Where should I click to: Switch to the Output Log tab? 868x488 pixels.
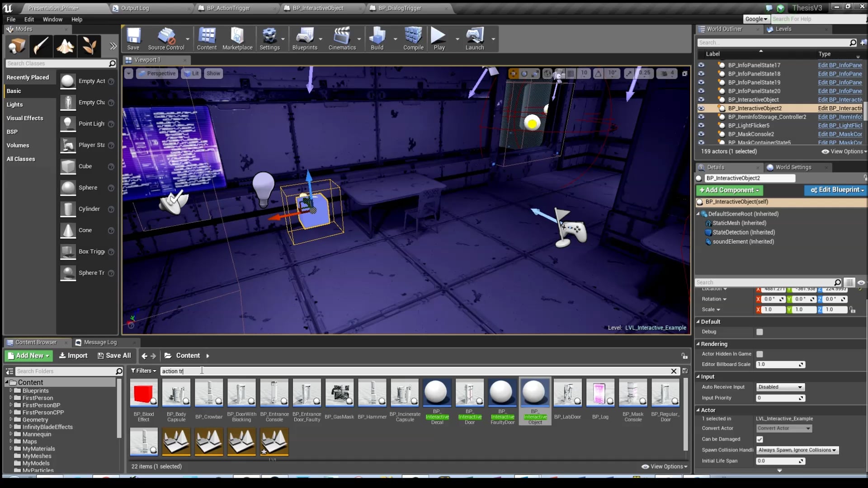coord(135,8)
